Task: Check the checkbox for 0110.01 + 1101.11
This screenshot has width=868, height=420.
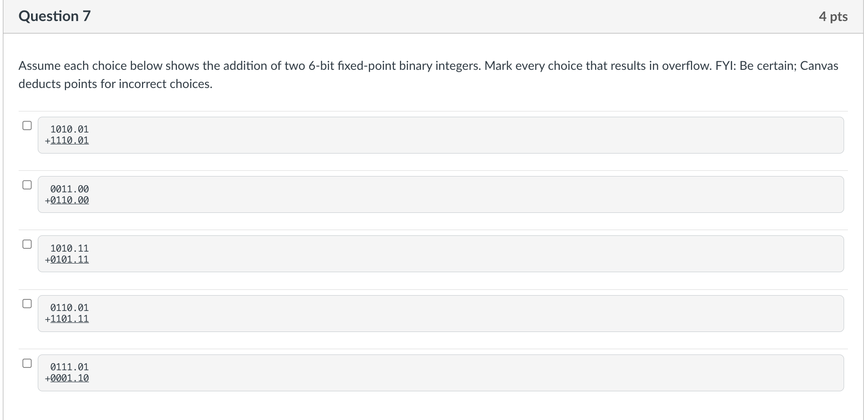Action: click(27, 303)
